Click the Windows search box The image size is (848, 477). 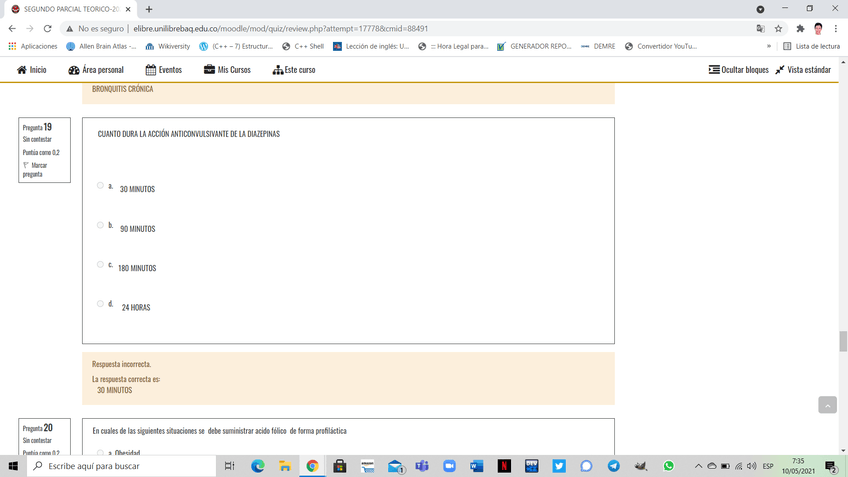(x=121, y=466)
